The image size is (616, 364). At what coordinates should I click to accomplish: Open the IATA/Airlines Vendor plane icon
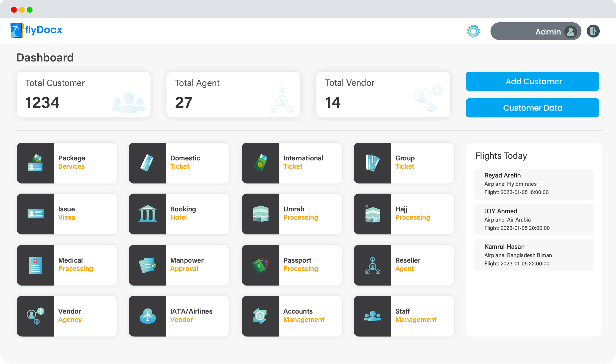[147, 316]
